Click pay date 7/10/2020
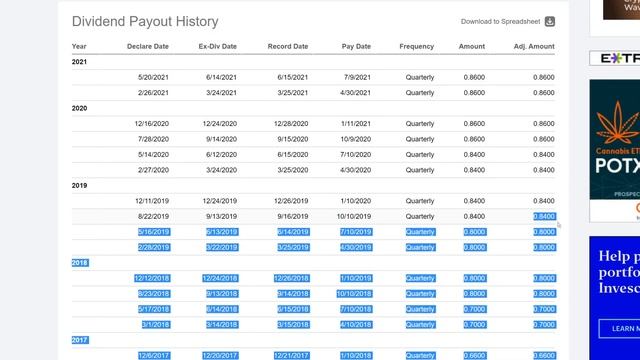The image size is (640, 360). (356, 155)
